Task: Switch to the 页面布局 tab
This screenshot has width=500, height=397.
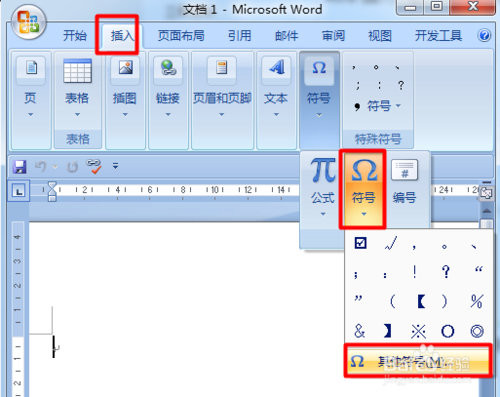Action: 181,35
